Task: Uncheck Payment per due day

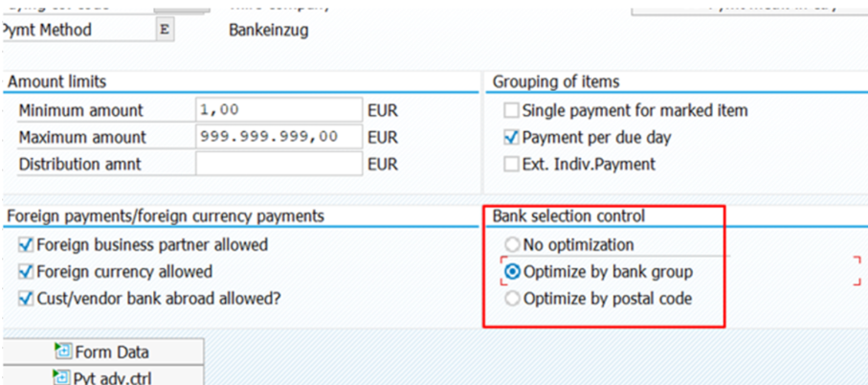Action: (x=511, y=137)
